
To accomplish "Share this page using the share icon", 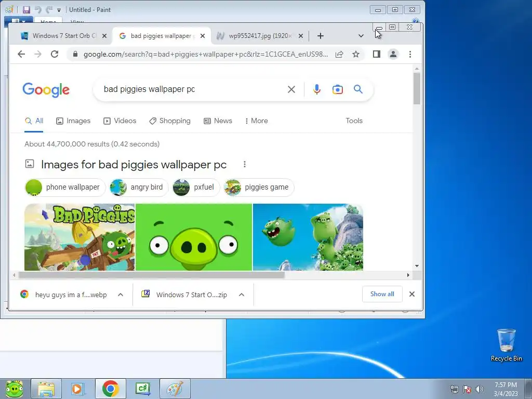I will [x=339, y=54].
